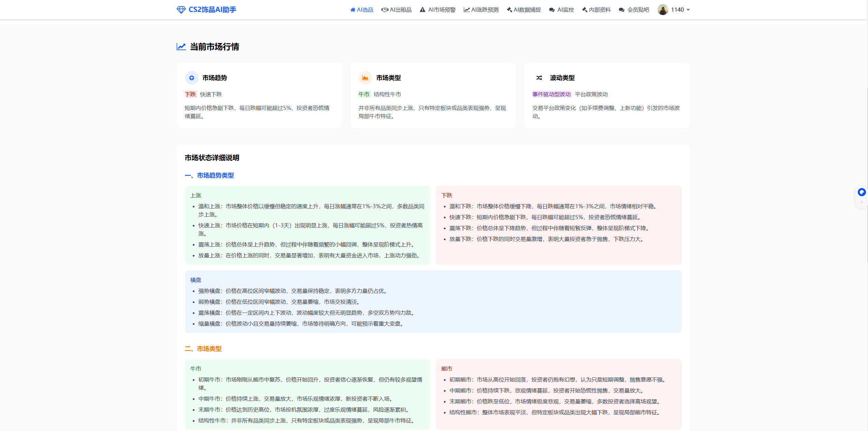Click the shuffle icon in 波动类型 card
868x431 pixels.
(539, 78)
